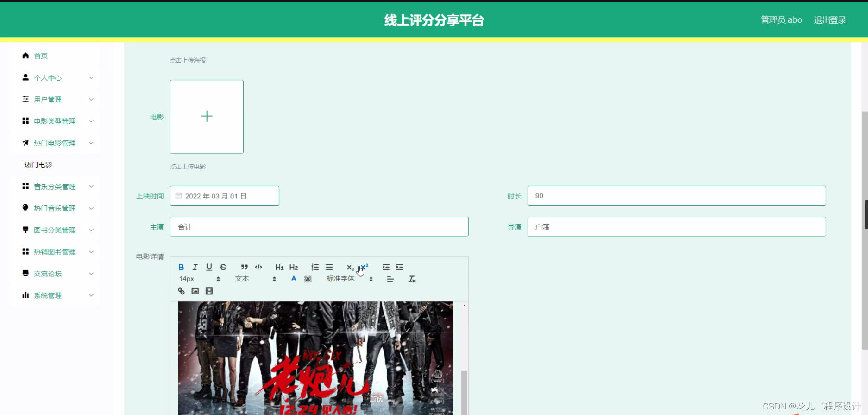Clear text formatting
This screenshot has height=415, width=868.
(412, 279)
